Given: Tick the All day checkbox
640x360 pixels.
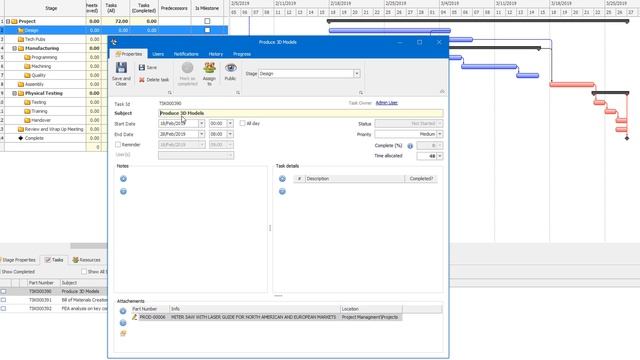Looking at the screenshot, I should click(242, 123).
